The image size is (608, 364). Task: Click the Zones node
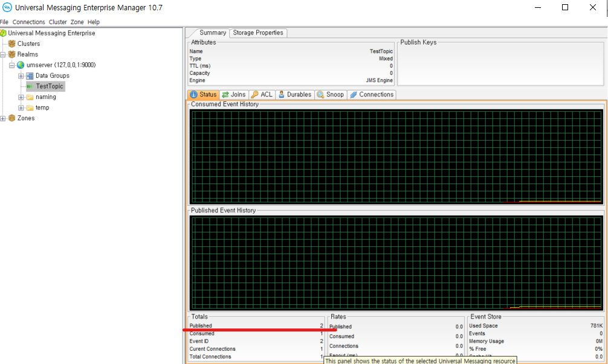25,118
